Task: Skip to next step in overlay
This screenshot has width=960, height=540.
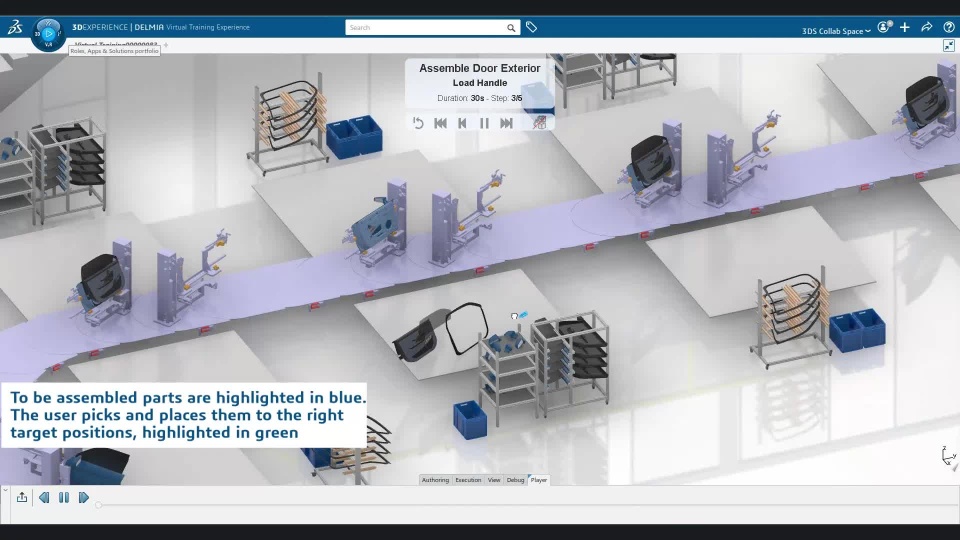Action: [x=506, y=123]
